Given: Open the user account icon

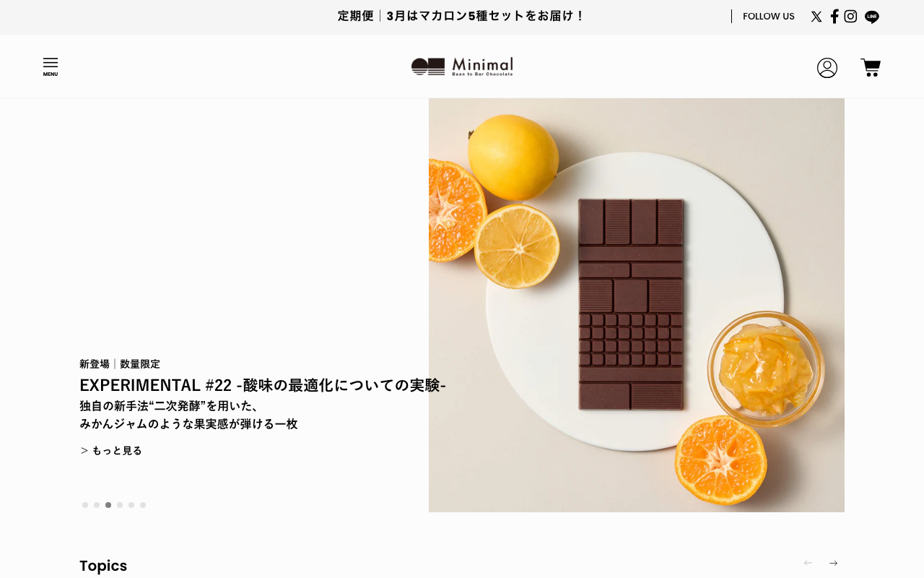Looking at the screenshot, I should click(827, 68).
